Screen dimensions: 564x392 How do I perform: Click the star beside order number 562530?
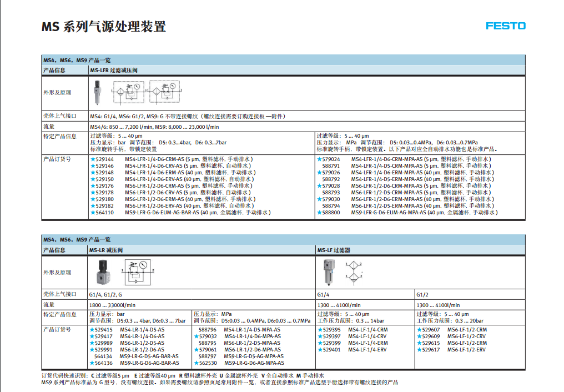[x=197, y=363]
